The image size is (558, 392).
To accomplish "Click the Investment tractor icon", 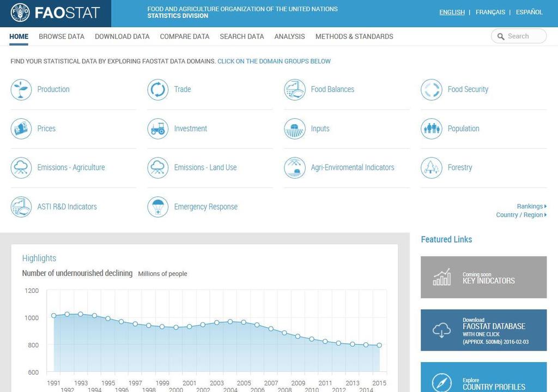I will pos(157,129).
